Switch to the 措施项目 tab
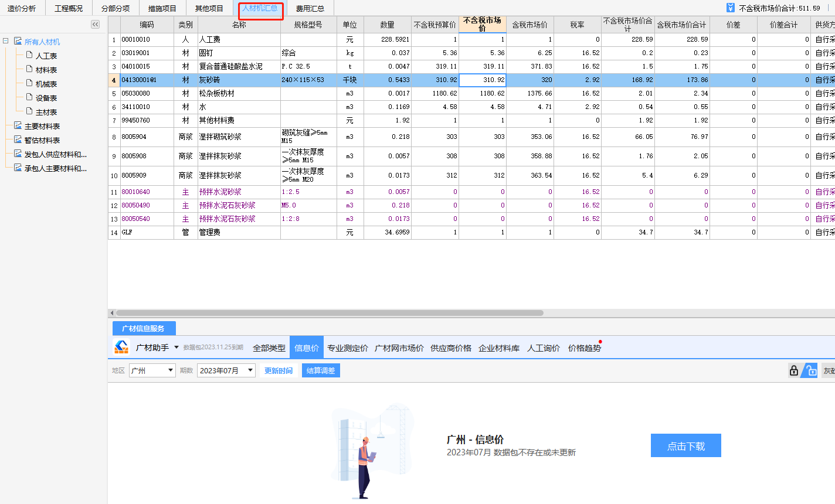835x504 pixels. pyautogui.click(x=162, y=8)
